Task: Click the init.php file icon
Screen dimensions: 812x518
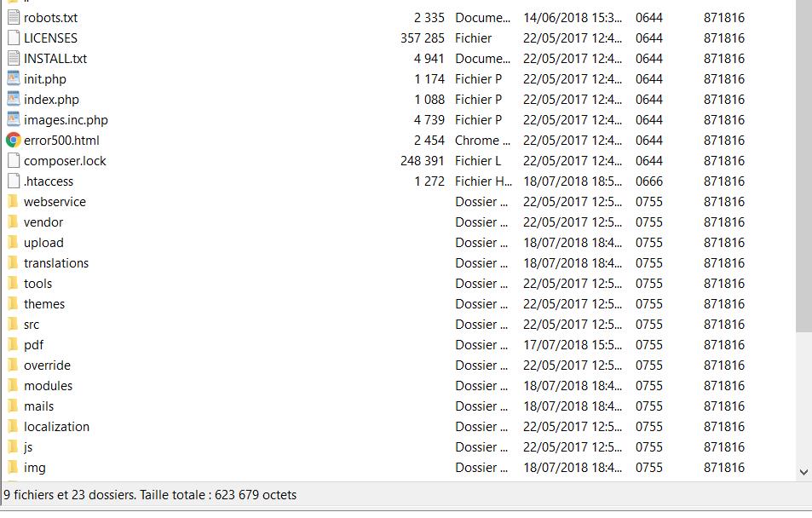Action: [x=14, y=78]
